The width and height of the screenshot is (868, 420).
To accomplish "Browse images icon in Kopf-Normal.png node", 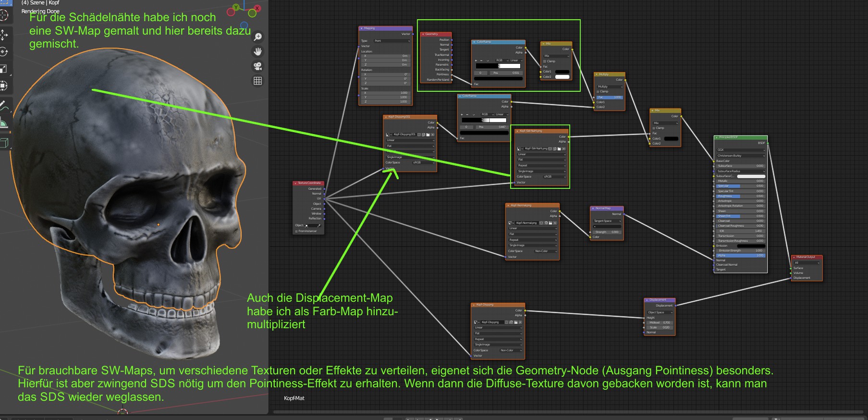I will pyautogui.click(x=511, y=223).
